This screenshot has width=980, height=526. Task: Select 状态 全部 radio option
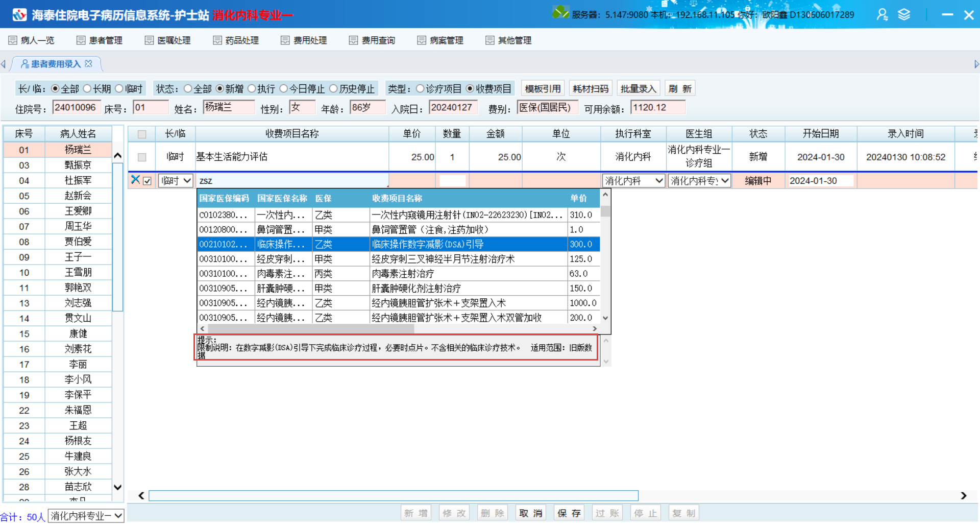(188, 89)
